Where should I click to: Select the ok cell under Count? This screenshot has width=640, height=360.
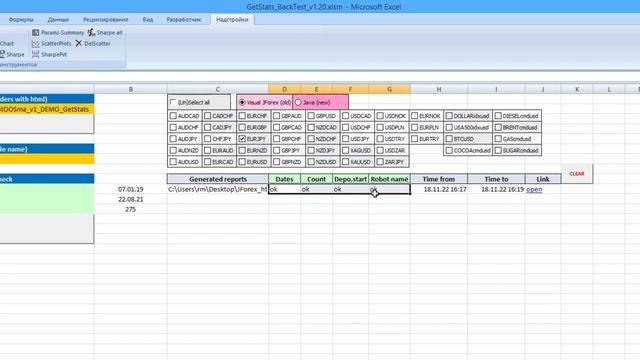point(316,189)
